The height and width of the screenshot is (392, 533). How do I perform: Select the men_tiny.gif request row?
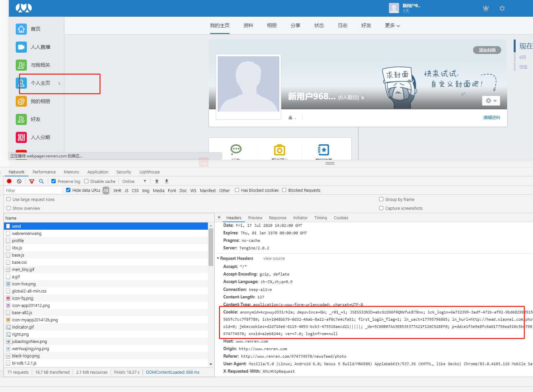(106, 269)
